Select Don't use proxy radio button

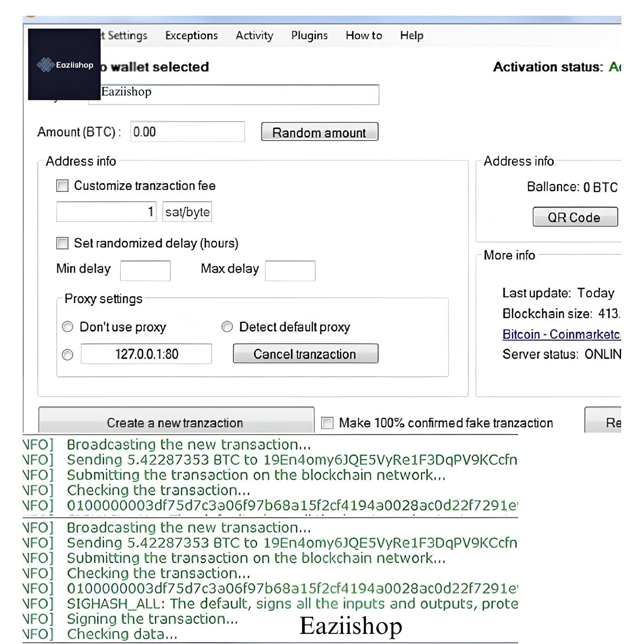click(x=68, y=326)
